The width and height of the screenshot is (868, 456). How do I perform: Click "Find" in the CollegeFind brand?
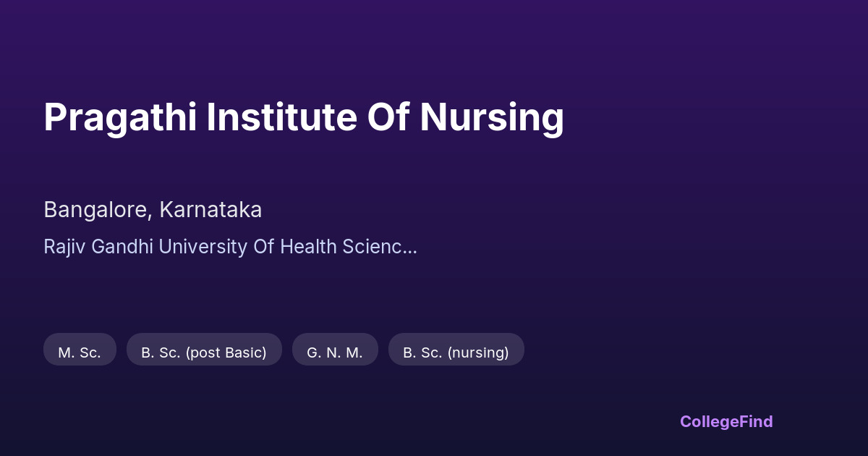pyautogui.click(x=757, y=421)
